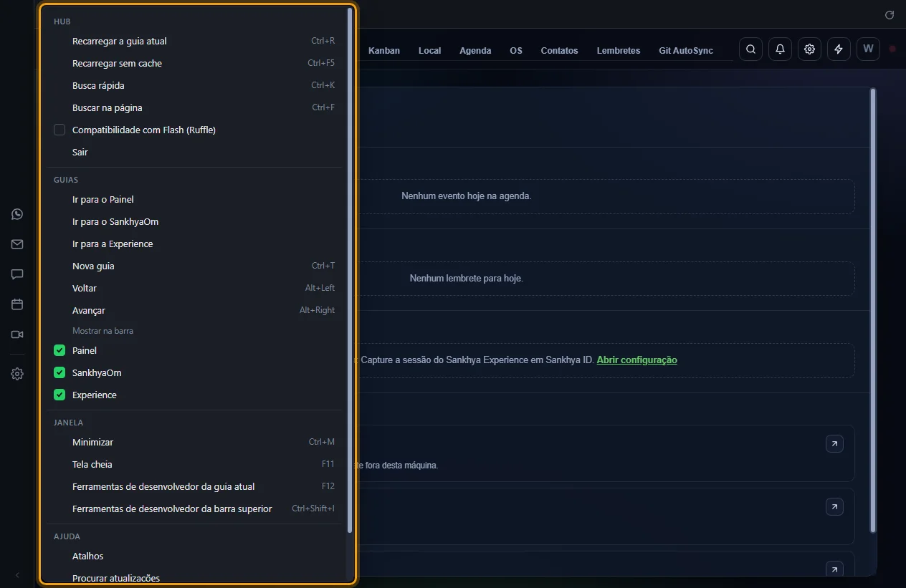Uncheck the SankhyaOm checkbox
The width and height of the screenshot is (906, 588).
click(59, 372)
